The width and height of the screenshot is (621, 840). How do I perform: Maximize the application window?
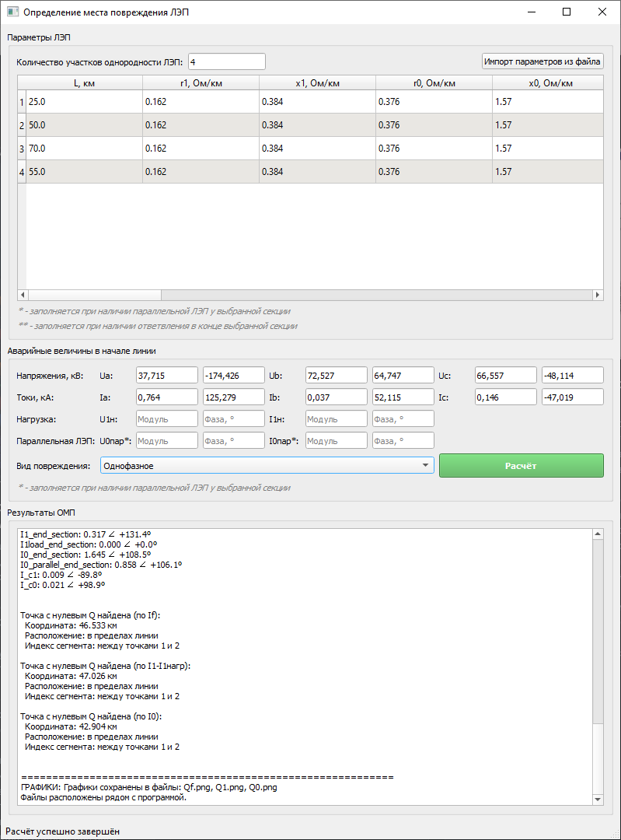[567, 12]
